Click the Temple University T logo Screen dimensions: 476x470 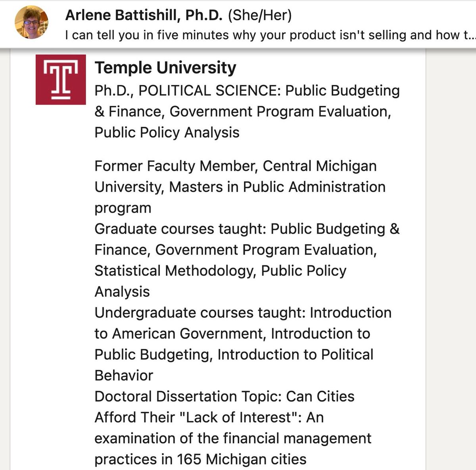coord(61,80)
